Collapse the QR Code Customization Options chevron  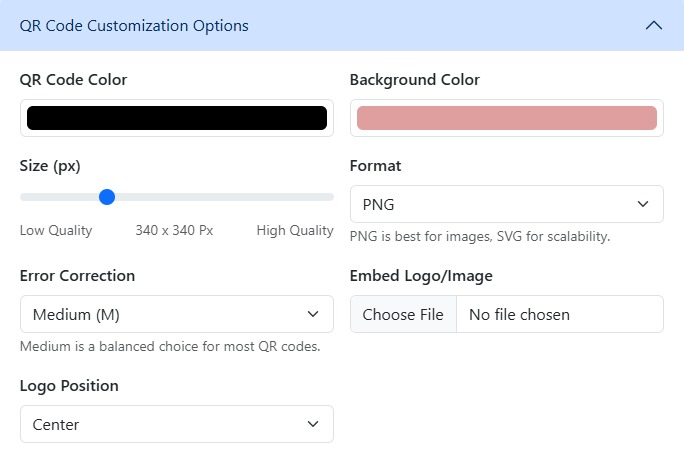pos(653,26)
